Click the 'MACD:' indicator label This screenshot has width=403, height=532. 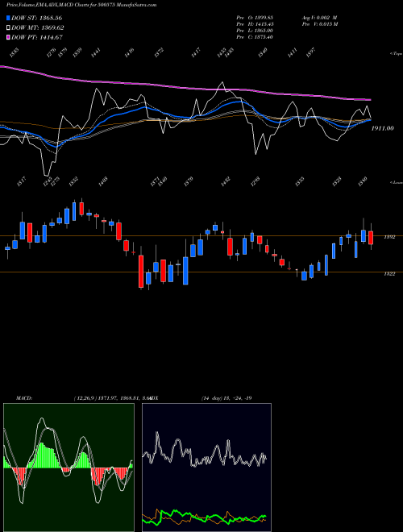tap(23, 398)
